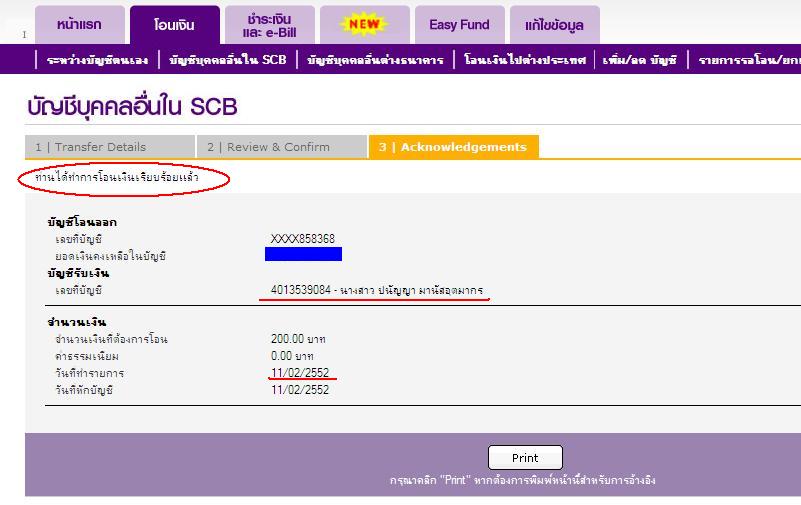Click the fee value 0.00 บาท
Image resolution: width=801 pixels, height=505 pixels.
(292, 356)
